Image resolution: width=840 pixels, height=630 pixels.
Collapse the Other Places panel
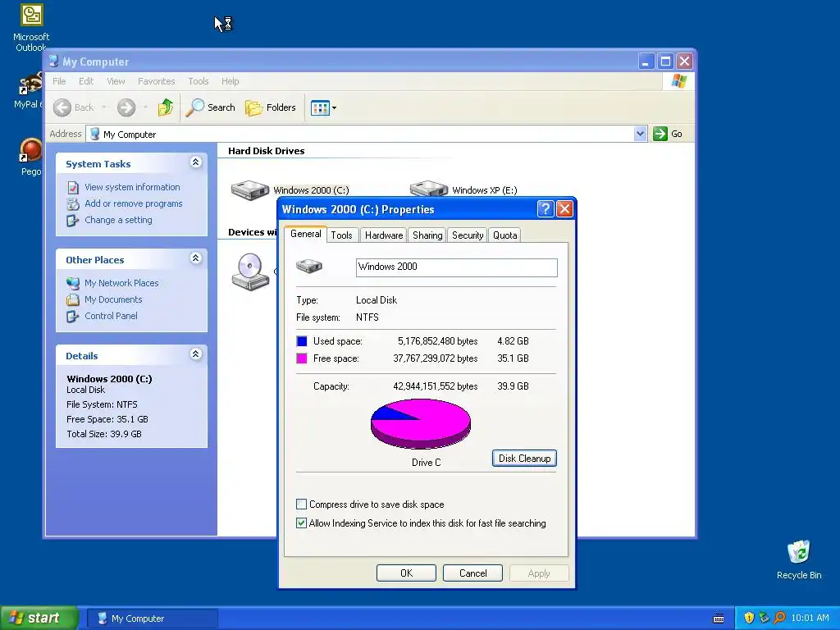pyautogui.click(x=196, y=258)
